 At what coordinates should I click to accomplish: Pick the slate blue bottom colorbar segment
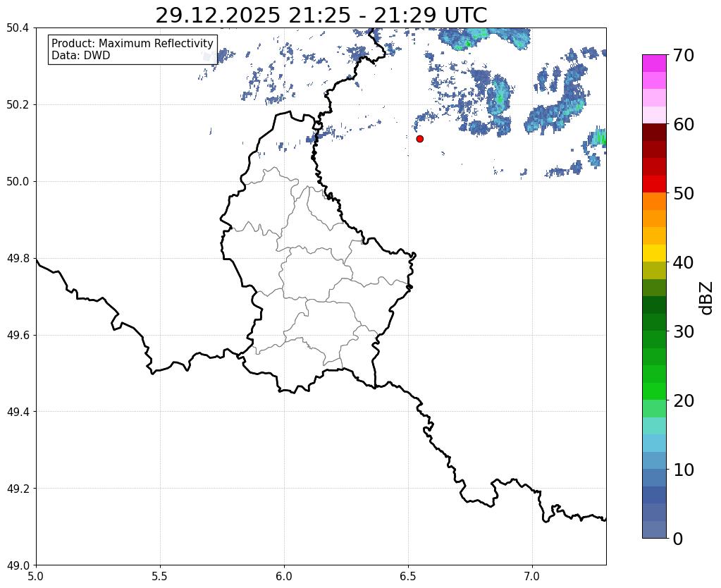(654, 529)
